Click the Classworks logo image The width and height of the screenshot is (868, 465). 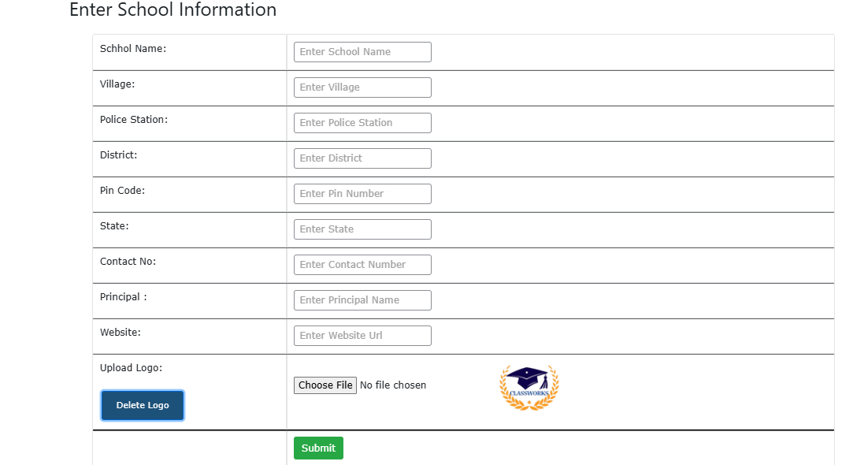point(529,388)
